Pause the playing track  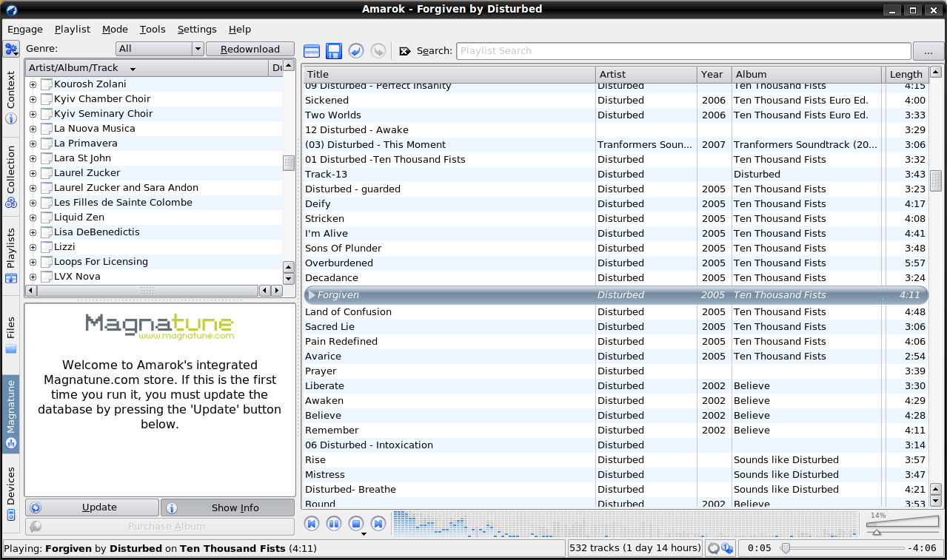(x=334, y=524)
